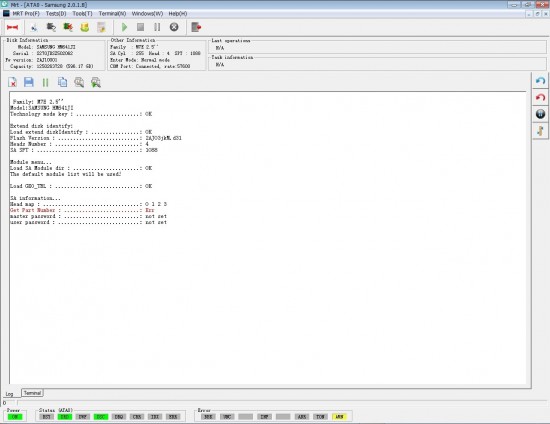Image resolution: width=550 pixels, height=424 pixels.
Task: Click the BSY status indicator
Action: pos(47,417)
